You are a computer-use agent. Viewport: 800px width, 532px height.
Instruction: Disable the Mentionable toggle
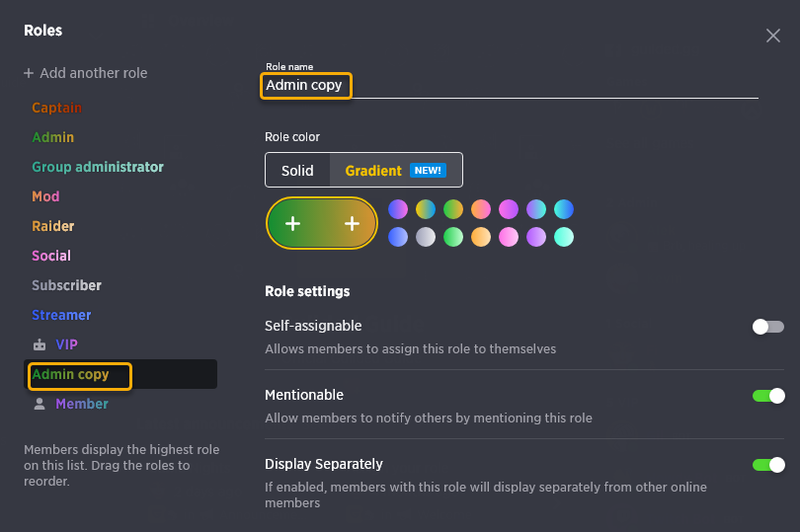coord(767,396)
